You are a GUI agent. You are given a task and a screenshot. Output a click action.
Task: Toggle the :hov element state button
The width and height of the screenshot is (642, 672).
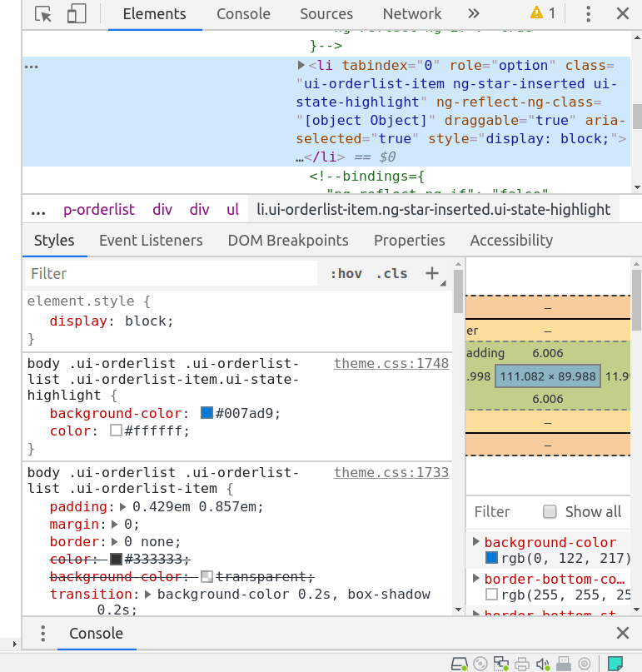point(346,273)
